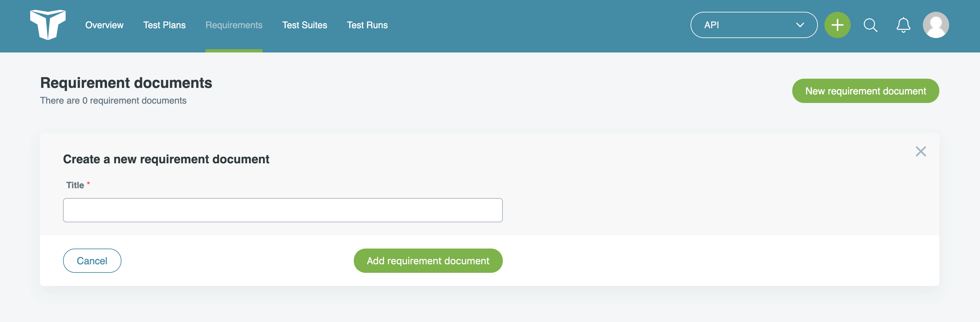
Task: Open the quick-add menu via green plus icon
Action: coord(837,25)
